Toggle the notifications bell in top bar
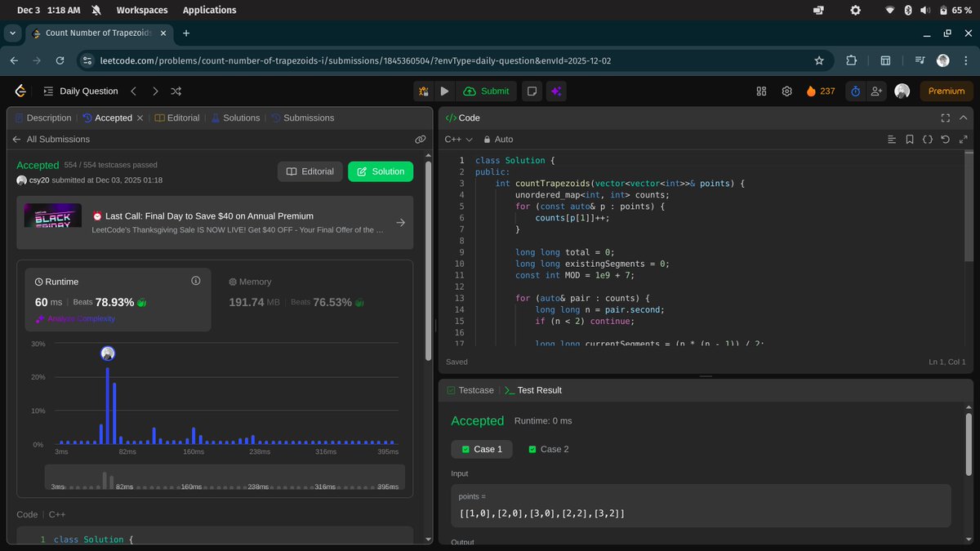This screenshot has height=551, width=980. [x=96, y=10]
